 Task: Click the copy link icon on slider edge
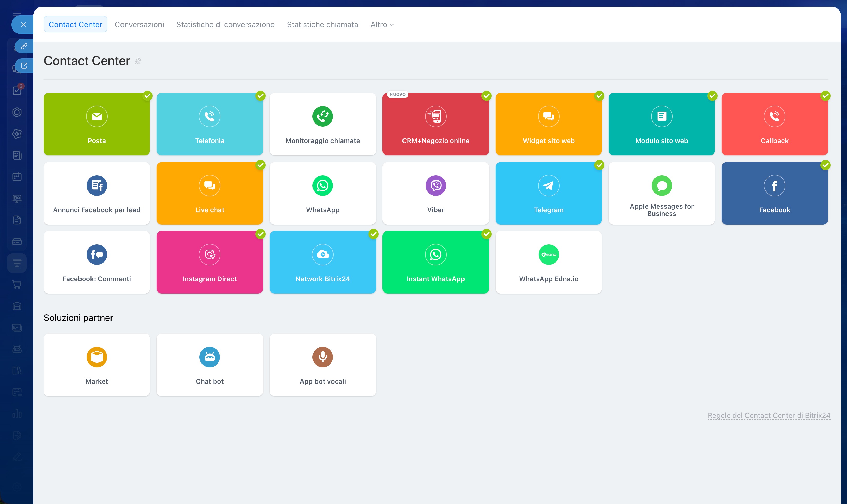(x=24, y=46)
